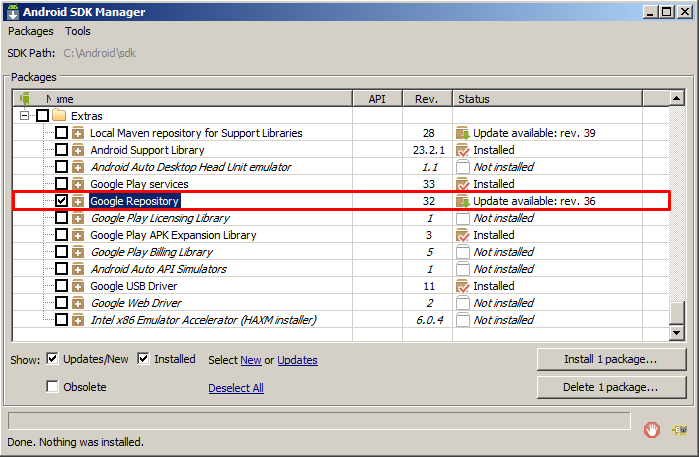Image resolution: width=699 pixels, height=457 pixels.
Task: Click the not-installed icon for Google Web Driver
Action: point(463,303)
